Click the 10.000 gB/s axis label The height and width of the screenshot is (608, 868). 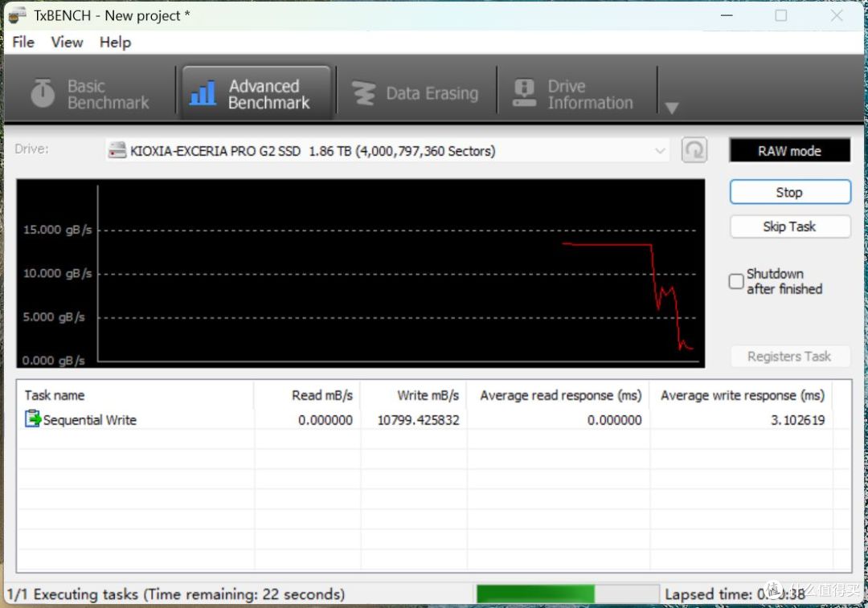57,273
